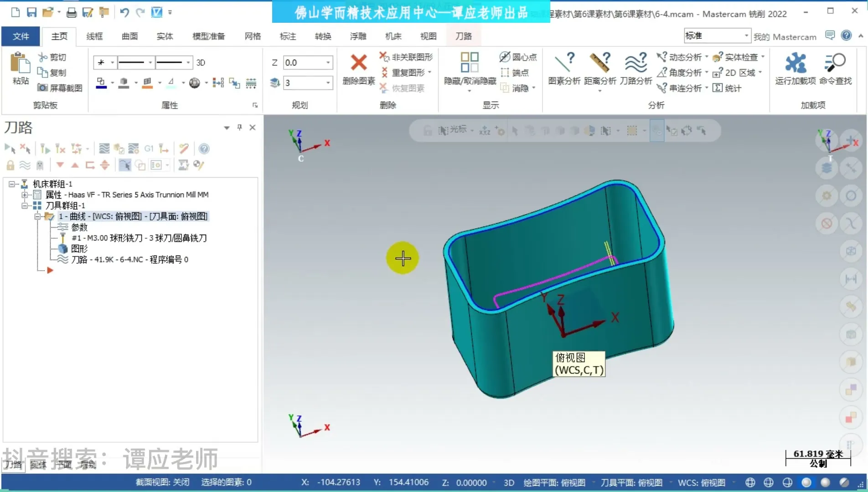This screenshot has width=868, height=492.
Task: Expand the 属性 Haas VF tree node
Action: (x=25, y=195)
